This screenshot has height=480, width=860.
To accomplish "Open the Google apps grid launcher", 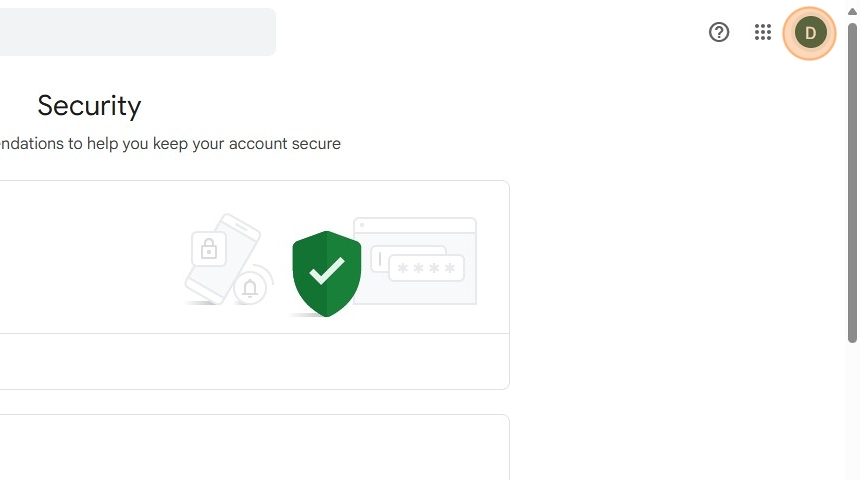I will [763, 32].
